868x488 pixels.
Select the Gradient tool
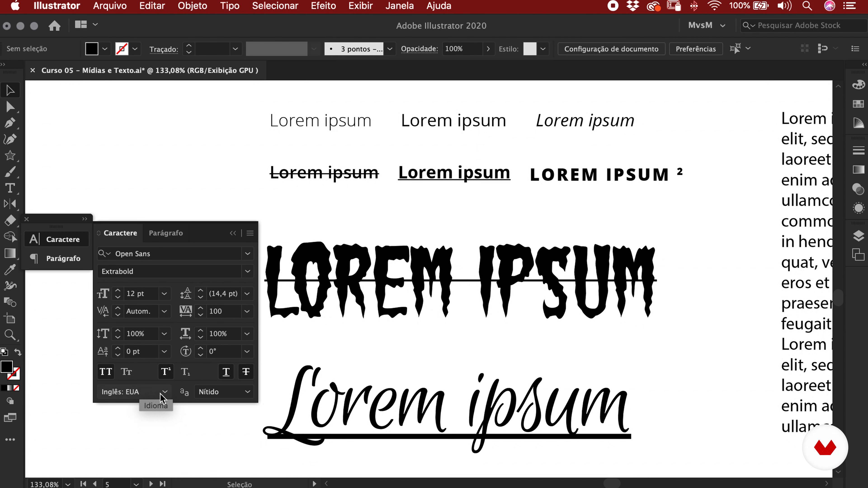tap(10, 253)
